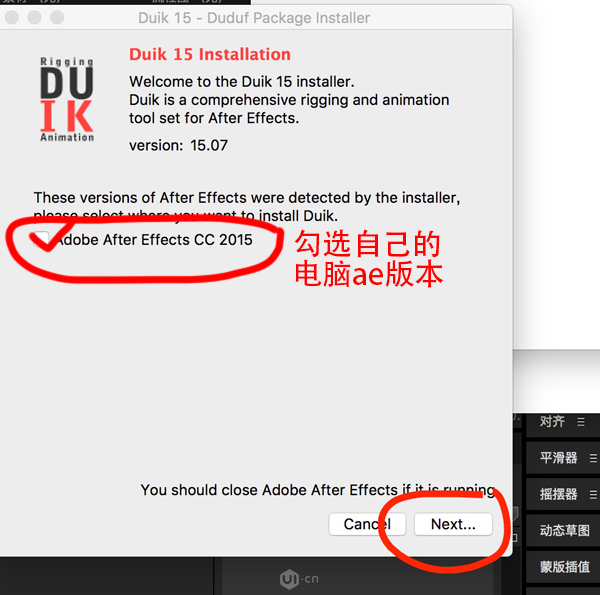Image resolution: width=600 pixels, height=595 pixels.
Task: Click the Adobe After Effects CC 2015 label
Action: [154, 240]
